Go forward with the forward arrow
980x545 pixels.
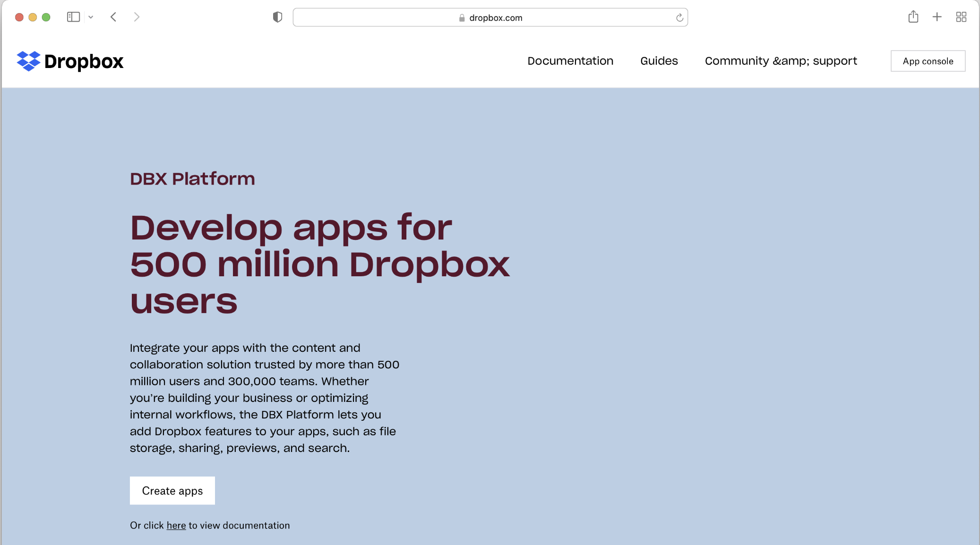coord(137,17)
